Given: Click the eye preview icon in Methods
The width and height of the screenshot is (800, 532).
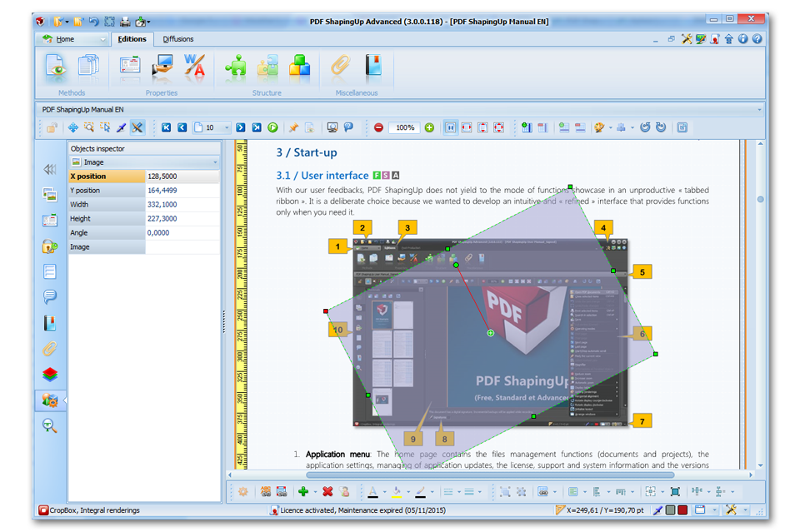Looking at the screenshot, I should tap(55, 67).
